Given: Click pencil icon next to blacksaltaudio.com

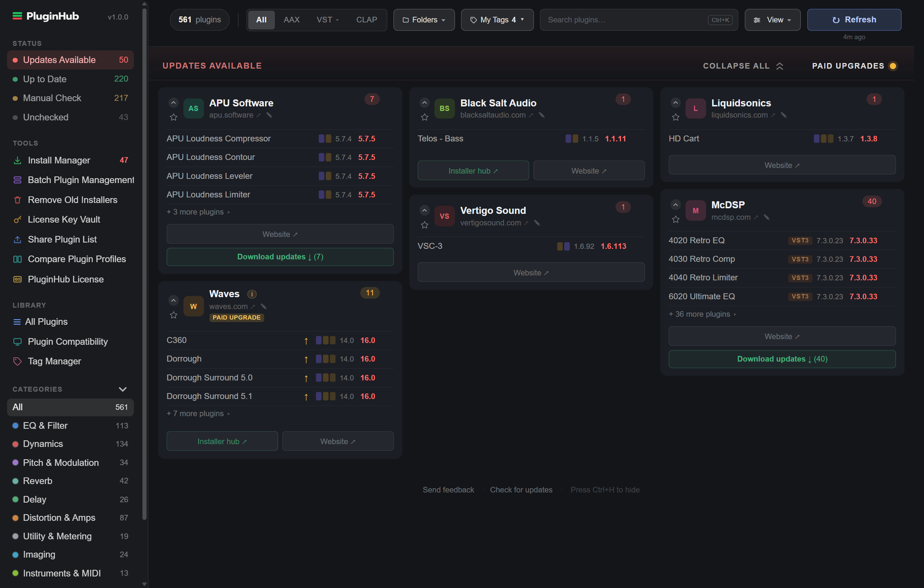Looking at the screenshot, I should click(542, 115).
